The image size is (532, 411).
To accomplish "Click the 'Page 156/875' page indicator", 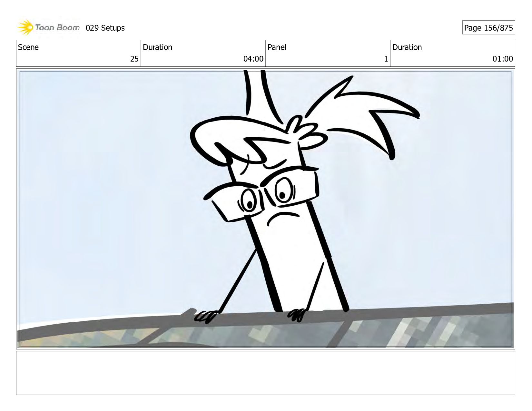I will 488,28.
